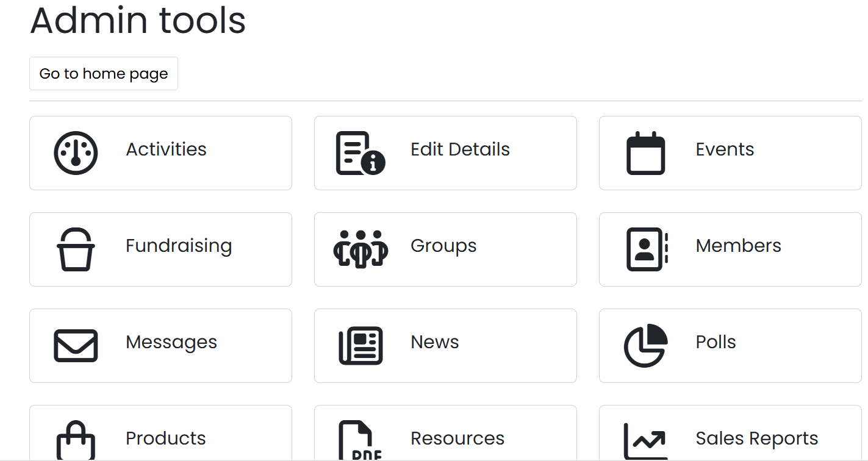Select the Events text label

pos(725,149)
